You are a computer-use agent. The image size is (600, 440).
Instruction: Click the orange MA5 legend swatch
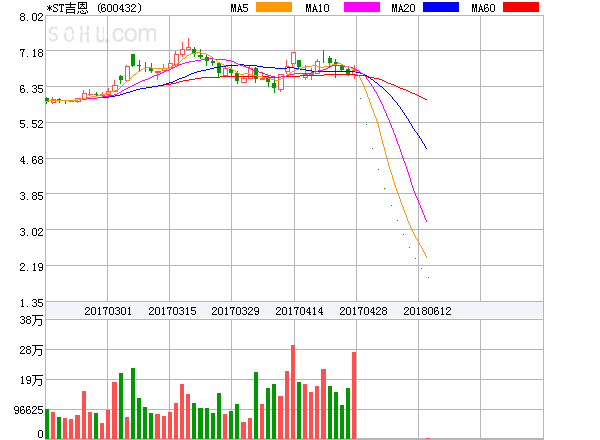click(x=274, y=7)
